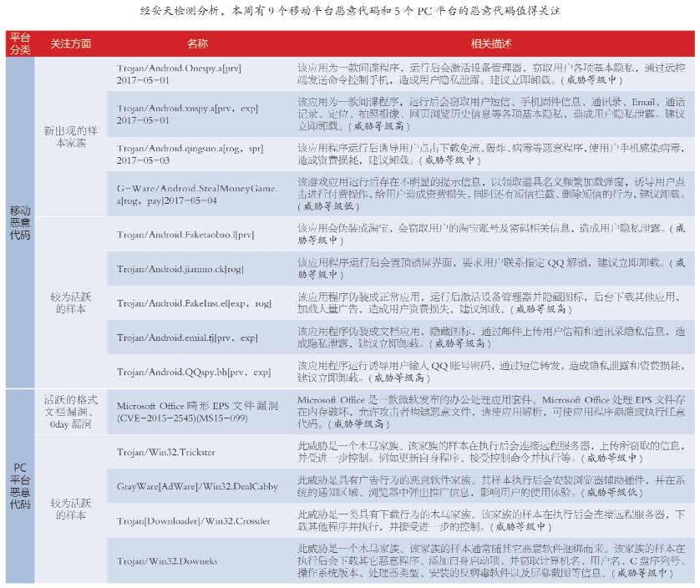Click the StealMoneyGame description about 付费操作
The image size is (700, 588).
(x=491, y=195)
